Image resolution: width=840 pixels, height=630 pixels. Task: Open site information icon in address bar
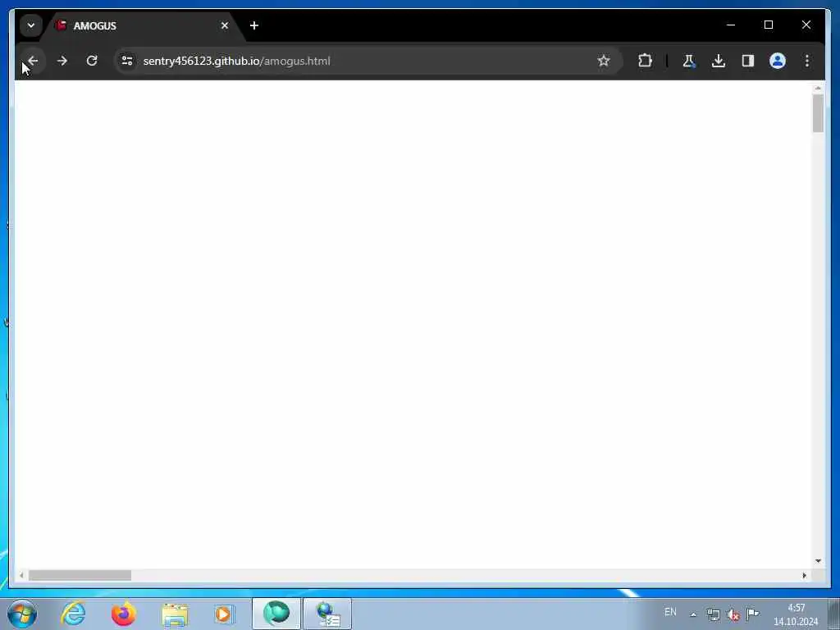127,61
